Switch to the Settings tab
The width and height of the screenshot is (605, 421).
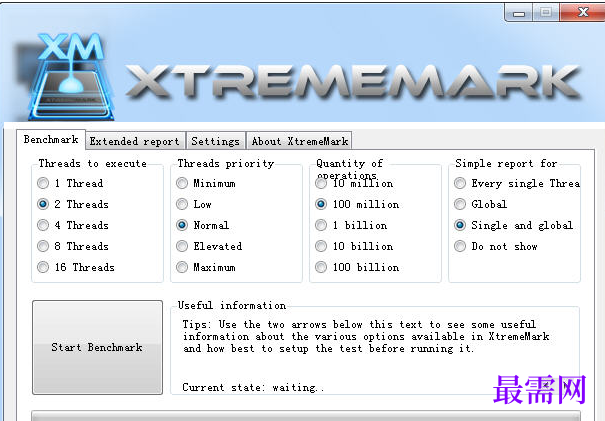point(215,141)
